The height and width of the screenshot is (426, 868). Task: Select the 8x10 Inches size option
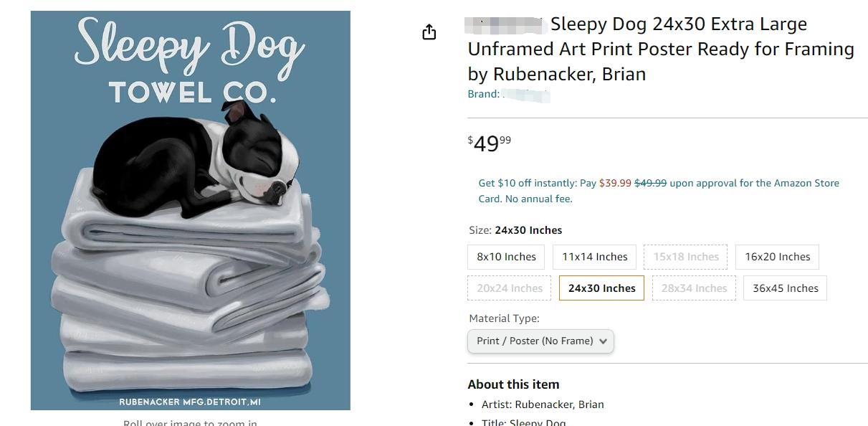click(506, 257)
